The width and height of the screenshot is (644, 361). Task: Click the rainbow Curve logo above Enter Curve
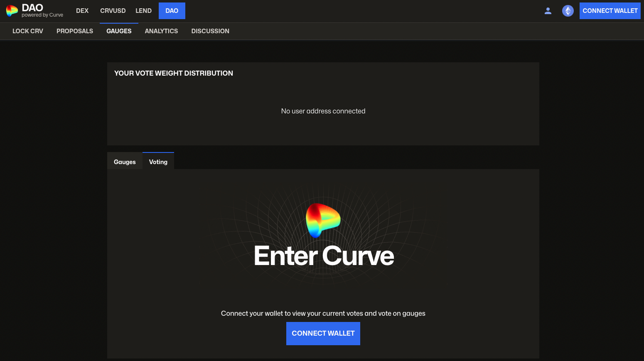[323, 220]
